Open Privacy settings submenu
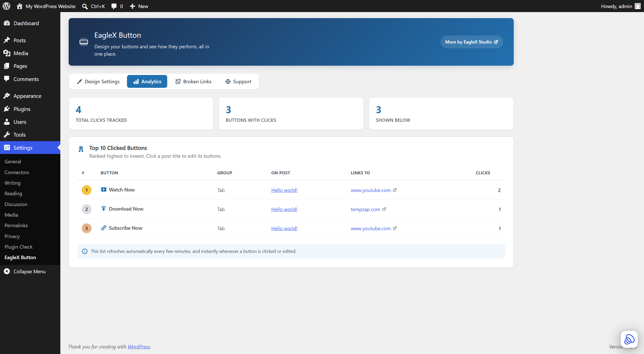Screen dimensions: 644x354 [12, 236]
